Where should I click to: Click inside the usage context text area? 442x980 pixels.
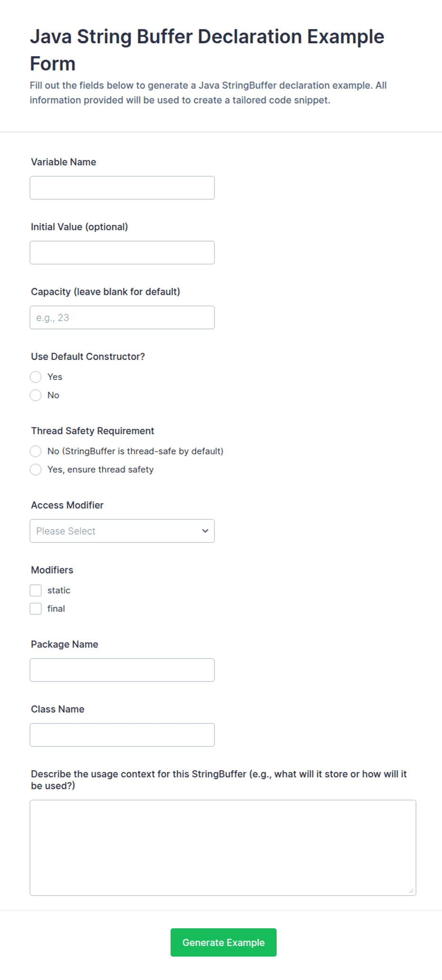(223, 848)
